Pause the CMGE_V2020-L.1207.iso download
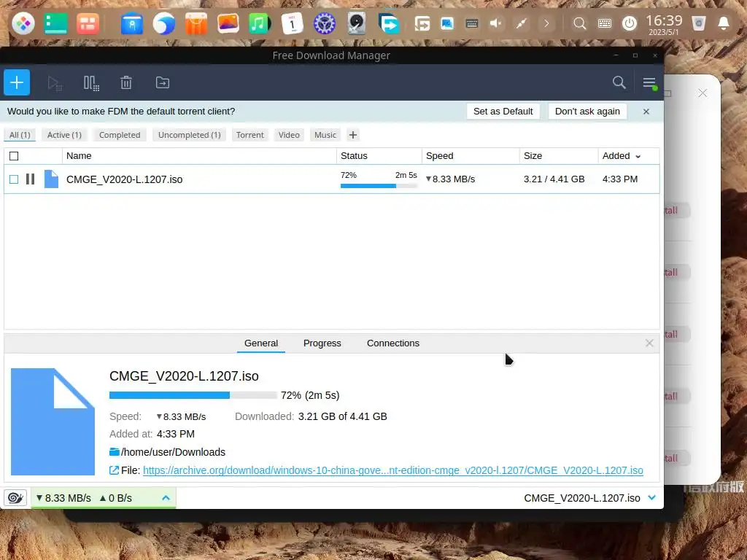 tap(30, 179)
